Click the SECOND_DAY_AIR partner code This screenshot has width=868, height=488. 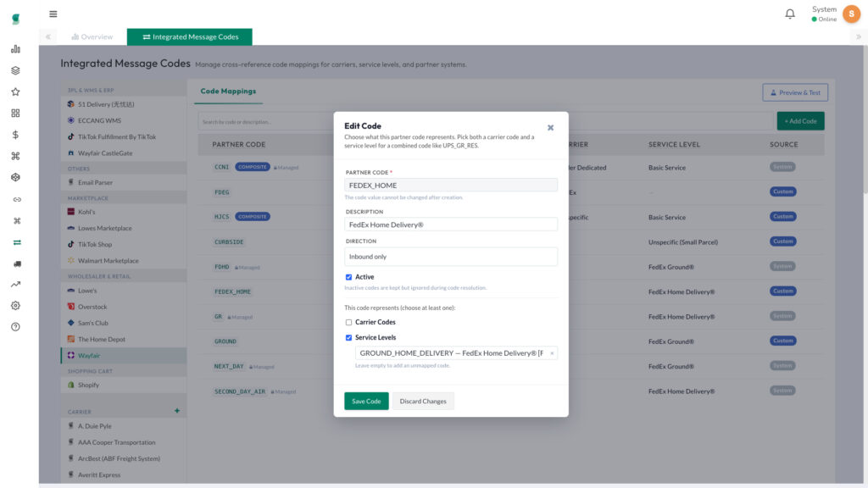tap(240, 391)
